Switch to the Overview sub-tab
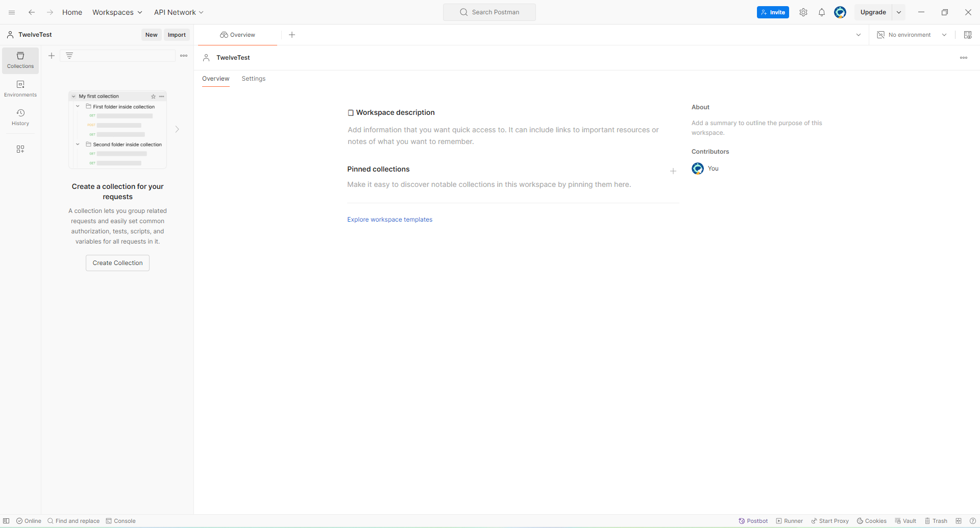The image size is (980, 528). [216, 79]
